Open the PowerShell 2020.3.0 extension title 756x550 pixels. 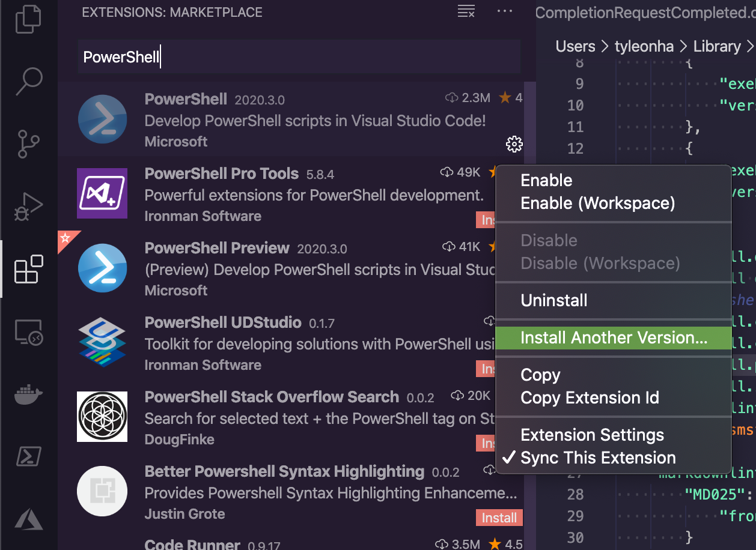pyautogui.click(x=186, y=99)
